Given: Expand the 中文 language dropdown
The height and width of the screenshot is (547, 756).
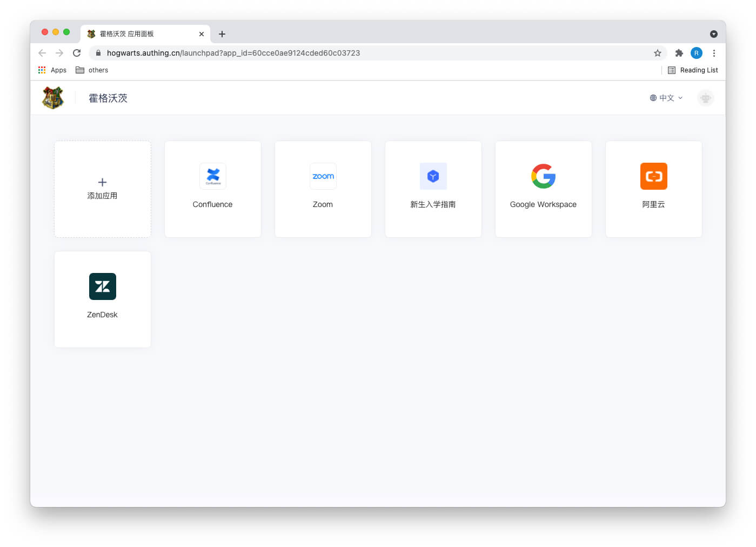Looking at the screenshot, I should pos(666,98).
